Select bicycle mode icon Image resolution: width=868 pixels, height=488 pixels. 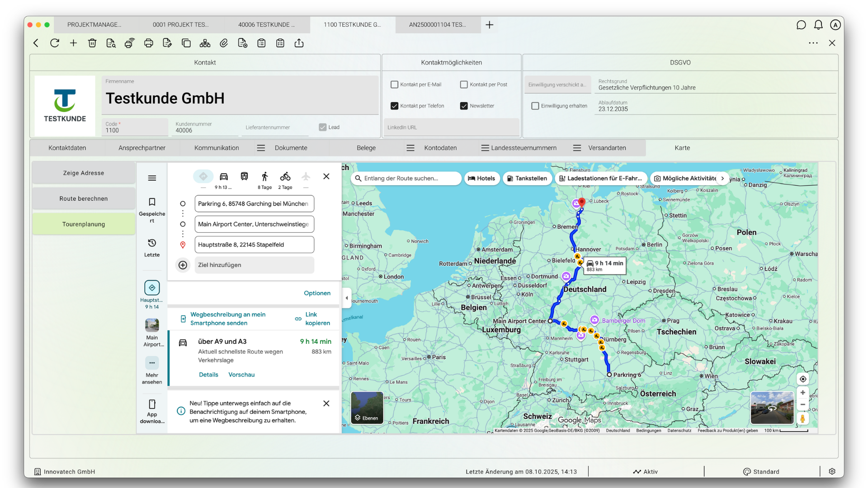click(x=285, y=177)
